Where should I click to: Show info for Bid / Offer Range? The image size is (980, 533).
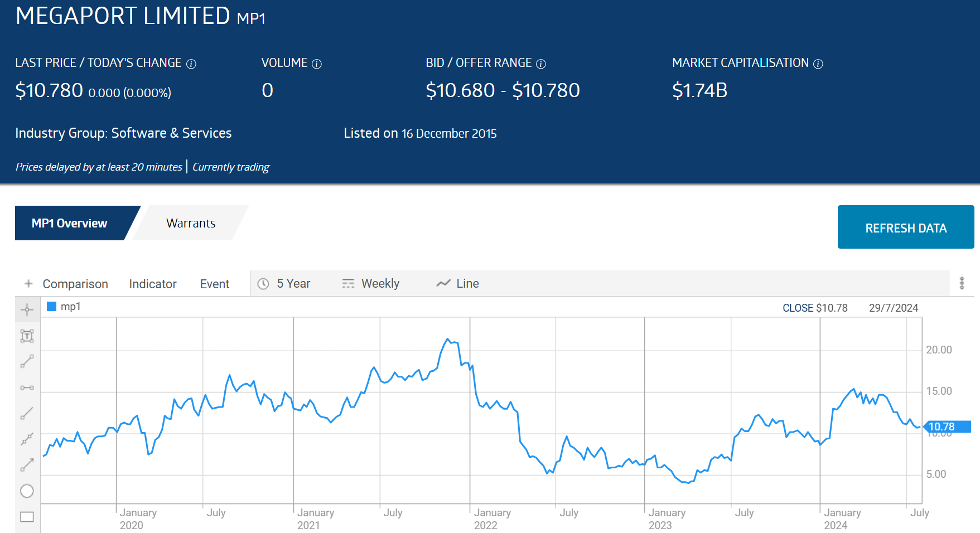pyautogui.click(x=541, y=64)
